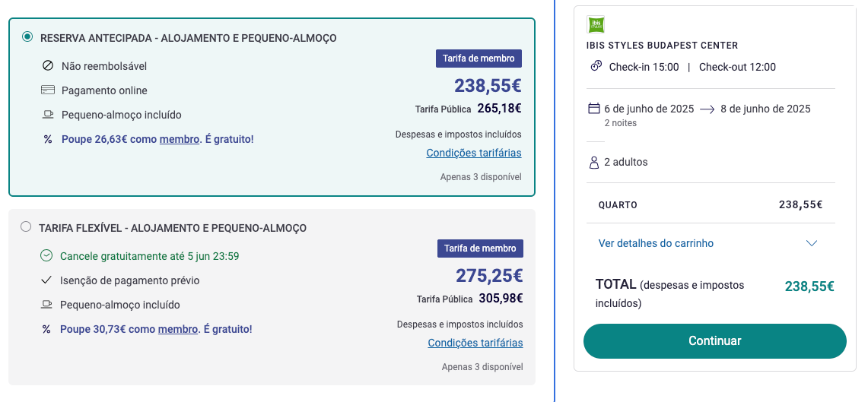Viewport: 868px width, 402px height.
Task: Click the credit card online payment icon
Action: (x=48, y=90)
